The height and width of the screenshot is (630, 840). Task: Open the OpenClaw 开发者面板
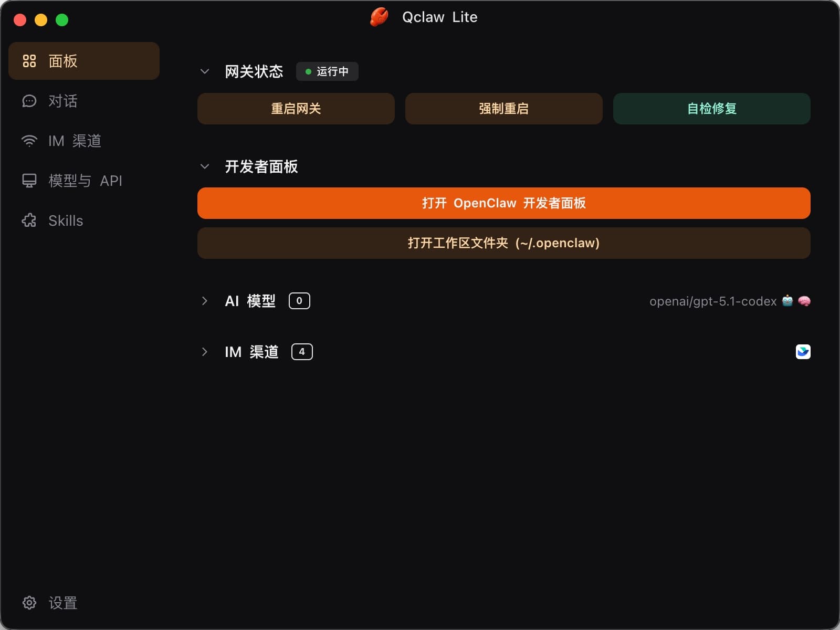tap(503, 203)
